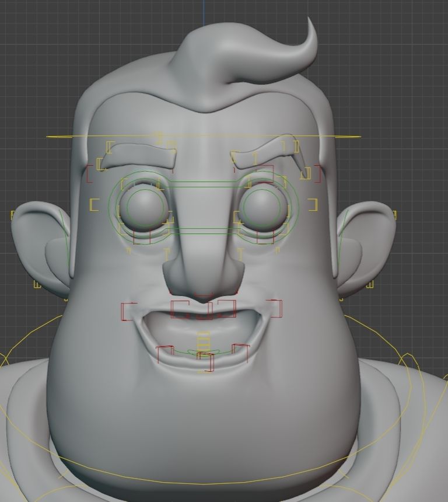The width and height of the screenshot is (448, 502).
Task: Pick the green circle on the screen-right eyeball
Action: coord(262,208)
